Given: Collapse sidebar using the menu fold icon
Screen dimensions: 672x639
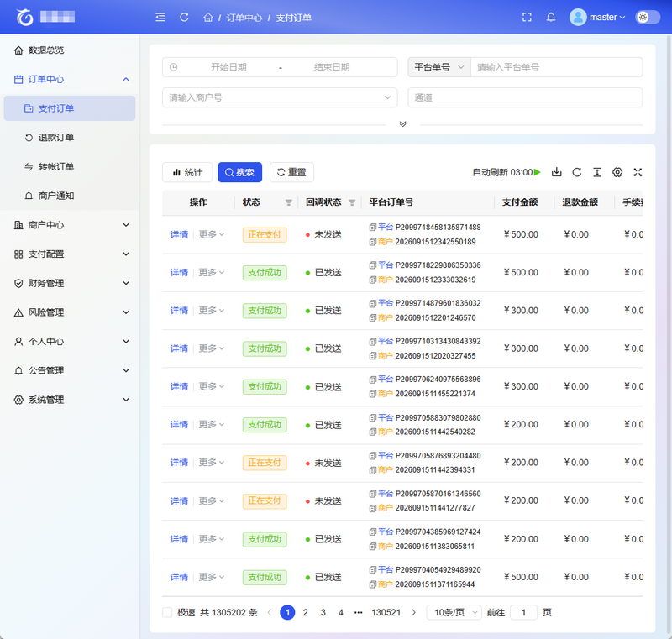Looking at the screenshot, I should click(160, 18).
